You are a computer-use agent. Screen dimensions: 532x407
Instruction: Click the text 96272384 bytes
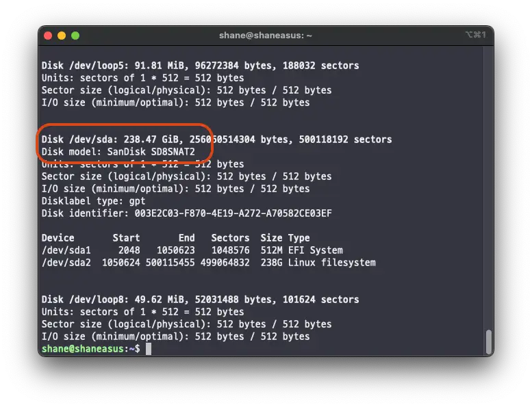[x=236, y=66]
